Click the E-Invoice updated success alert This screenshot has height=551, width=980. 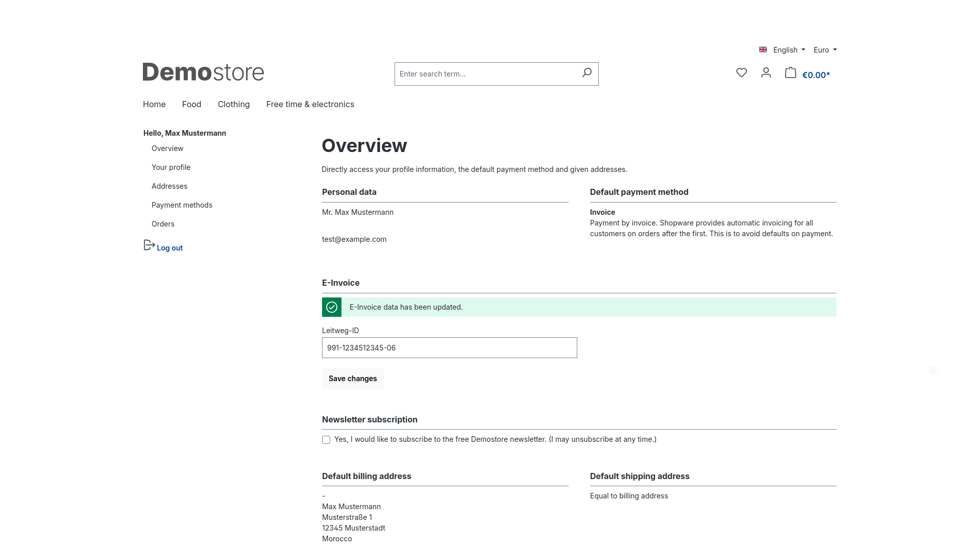click(579, 307)
